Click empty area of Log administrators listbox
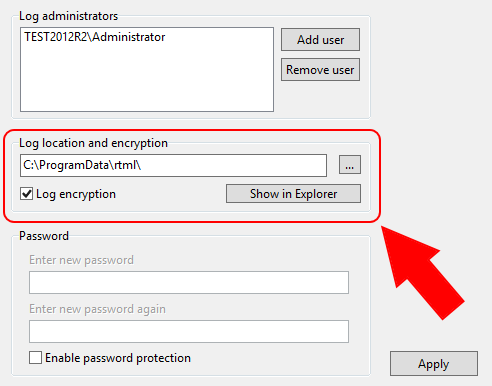The width and height of the screenshot is (492, 386). click(147, 80)
